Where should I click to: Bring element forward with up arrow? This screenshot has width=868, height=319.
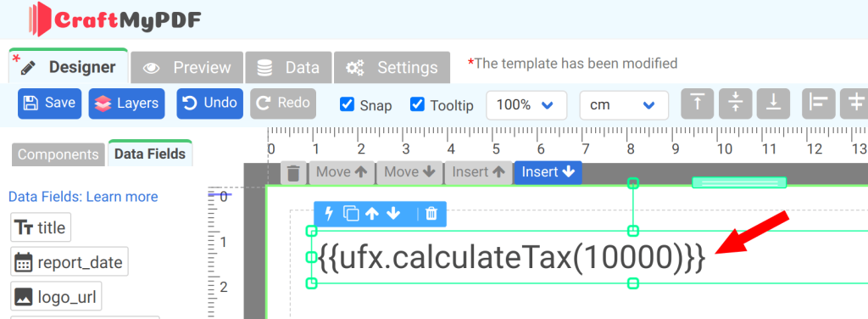click(372, 213)
